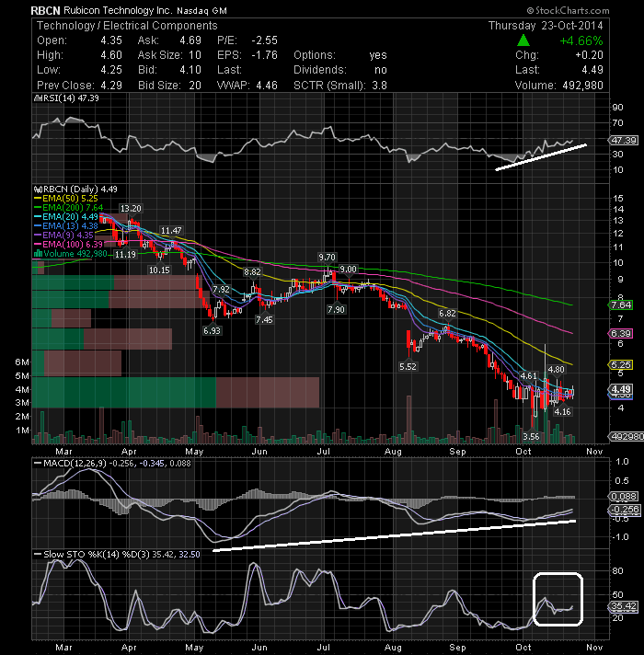Screen dimensions: 644x655
Task: Click the 13.20 price peak label
Action: (131, 209)
